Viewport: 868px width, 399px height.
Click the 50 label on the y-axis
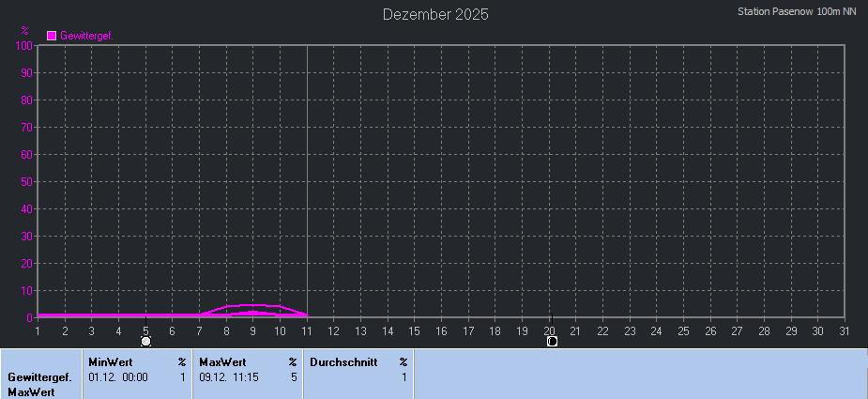[27, 182]
